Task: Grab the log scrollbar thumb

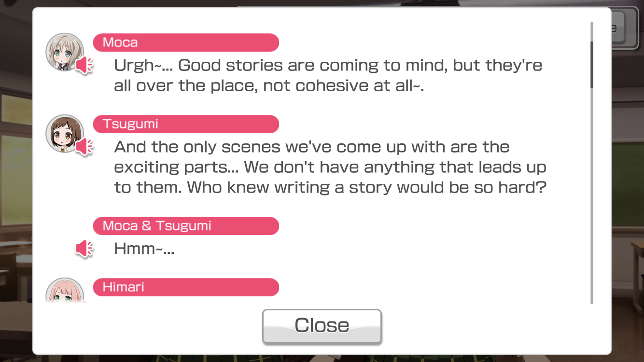Action: coord(592,65)
